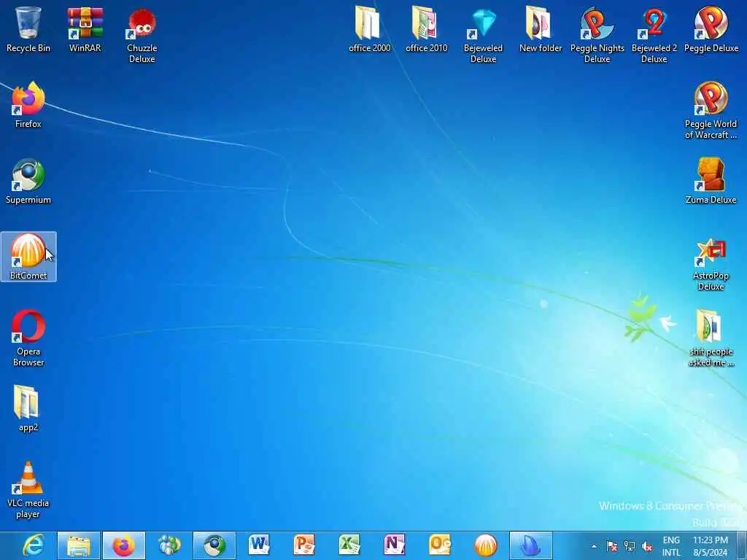
Task: Switch to Supermium on the taskbar
Action: (x=214, y=545)
